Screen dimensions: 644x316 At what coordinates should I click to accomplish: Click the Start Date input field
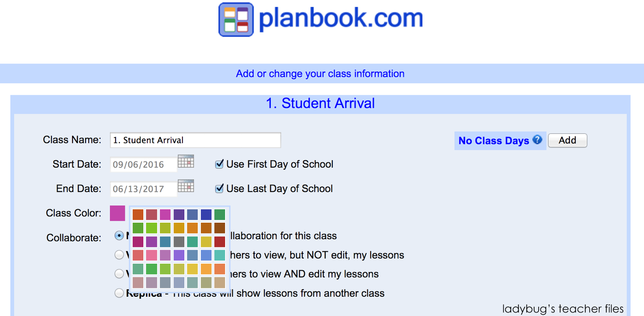pos(143,164)
